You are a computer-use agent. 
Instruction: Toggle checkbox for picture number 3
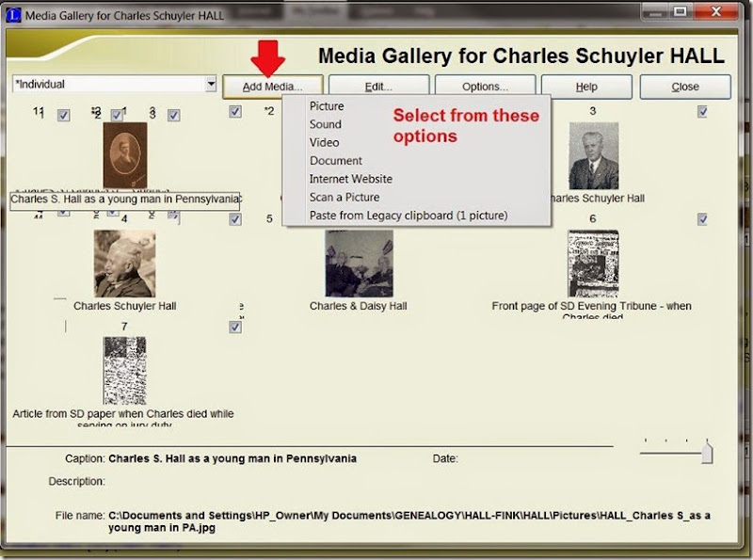point(702,112)
